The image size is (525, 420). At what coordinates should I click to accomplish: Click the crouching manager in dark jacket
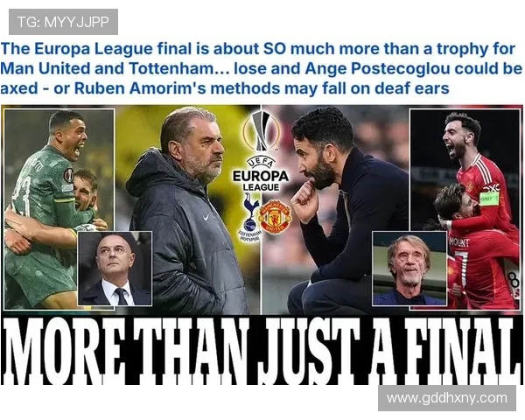[341, 209]
